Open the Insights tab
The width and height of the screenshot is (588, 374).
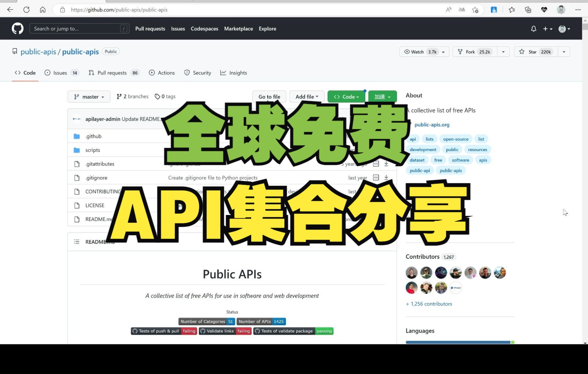(x=233, y=73)
